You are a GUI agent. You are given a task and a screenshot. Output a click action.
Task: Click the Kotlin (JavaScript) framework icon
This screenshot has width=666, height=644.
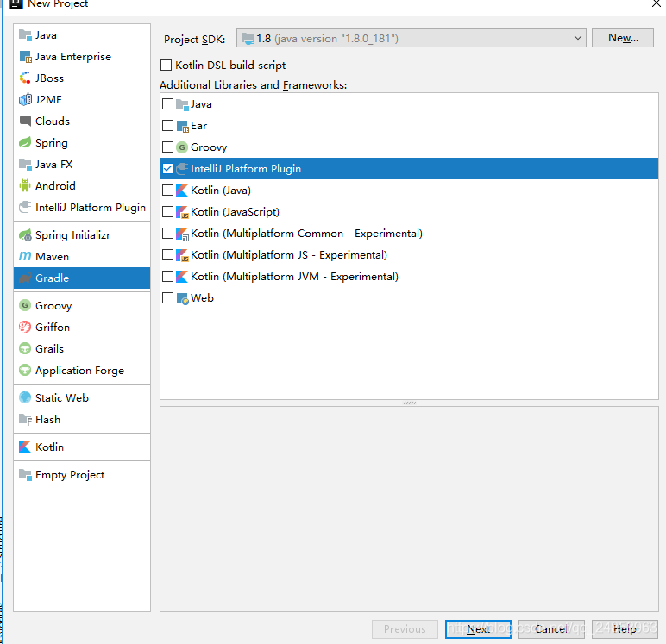[x=183, y=212]
